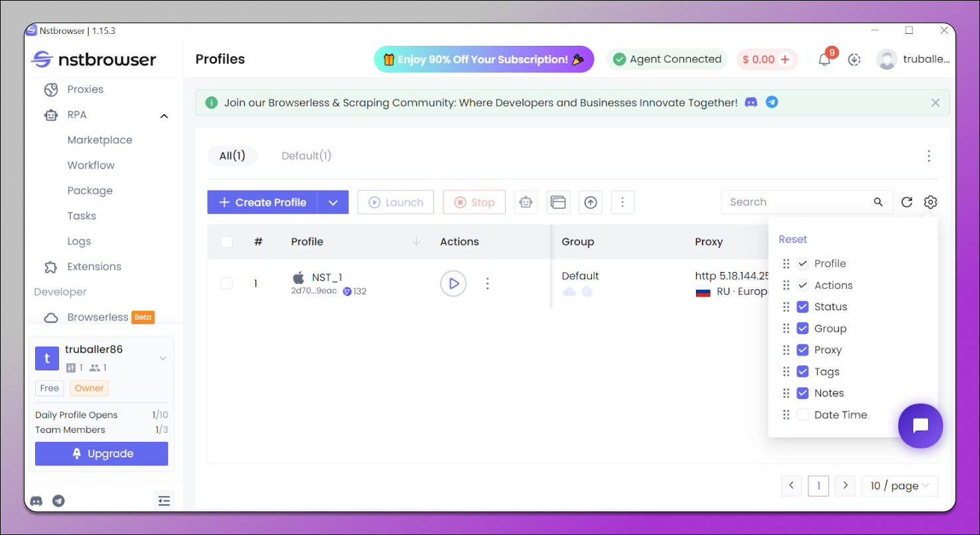
Task: Select page 1 in pagination
Action: click(x=818, y=486)
